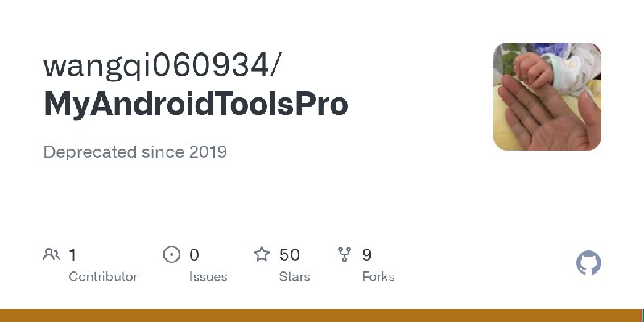The height and width of the screenshot is (322, 644).
Task: Click the Stars star icon
Action: click(x=262, y=254)
